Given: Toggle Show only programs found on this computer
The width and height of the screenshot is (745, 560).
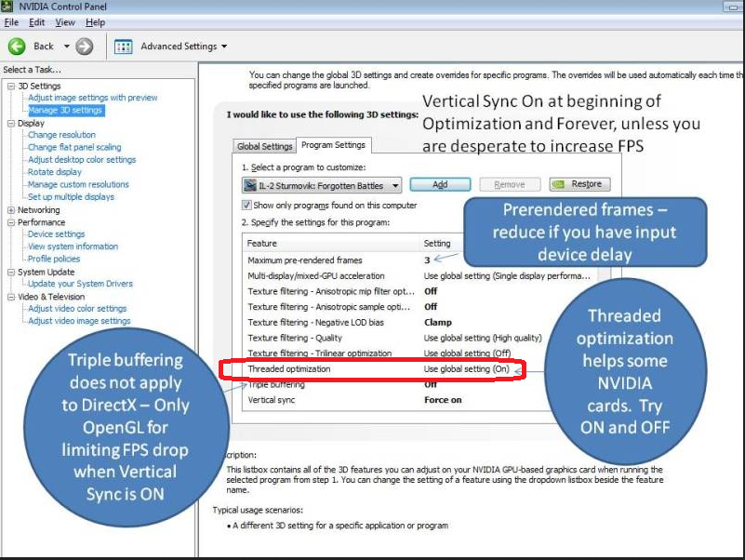Looking at the screenshot, I should coord(246,205).
